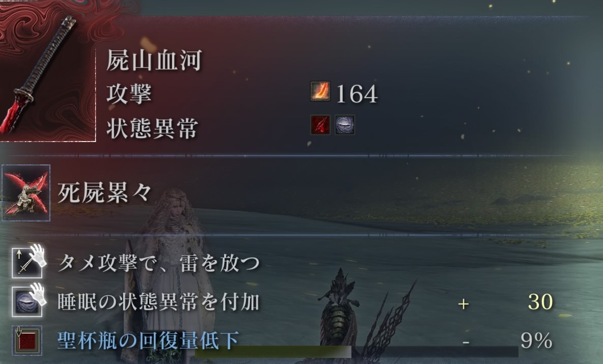
Task: Click the 状態異常 status ailment label
Action: tap(152, 128)
